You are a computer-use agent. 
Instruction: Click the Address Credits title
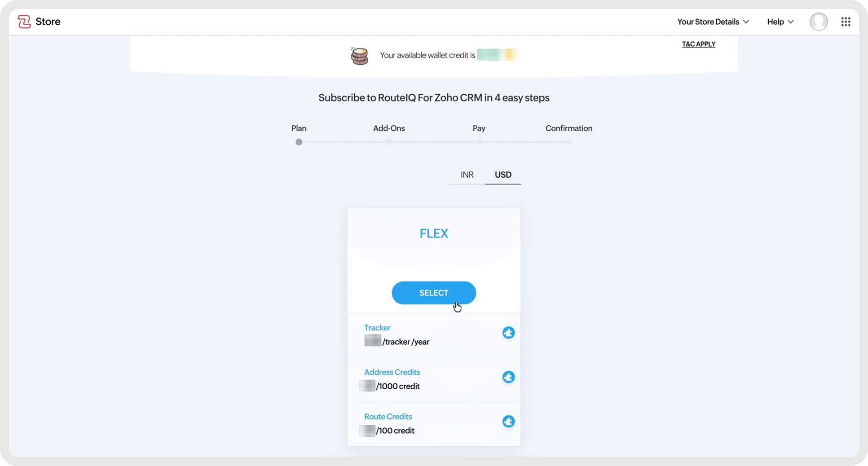click(x=392, y=372)
